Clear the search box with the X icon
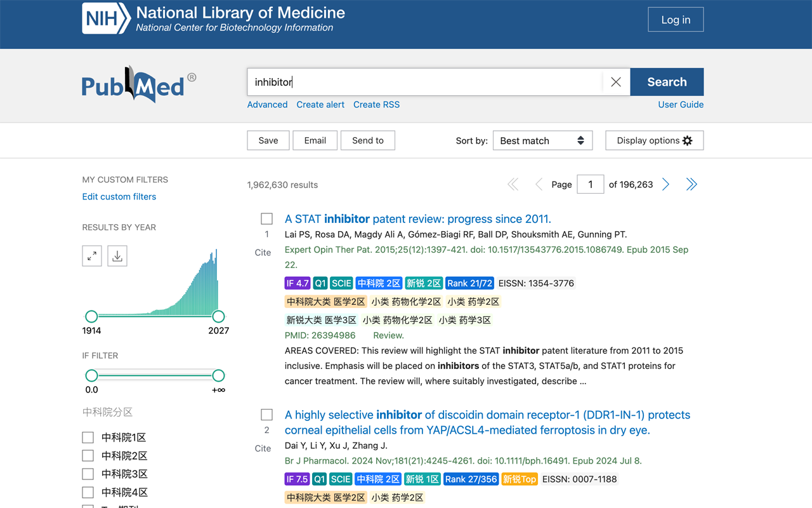The image size is (812, 508). pos(615,82)
